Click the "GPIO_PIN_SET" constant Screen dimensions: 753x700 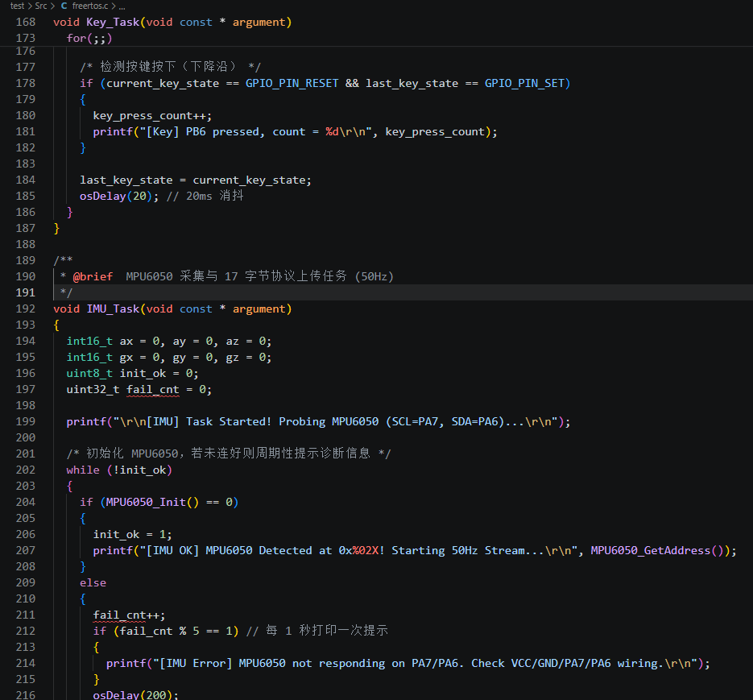[x=524, y=84]
